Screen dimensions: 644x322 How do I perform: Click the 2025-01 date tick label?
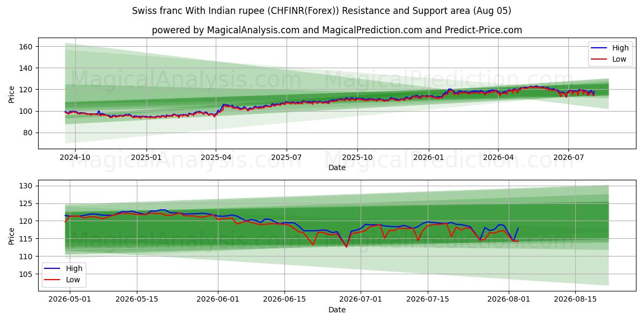point(147,158)
